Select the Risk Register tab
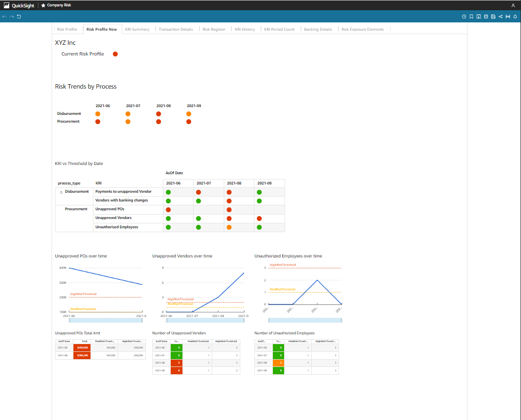The width and height of the screenshot is (521, 420). 214,29
